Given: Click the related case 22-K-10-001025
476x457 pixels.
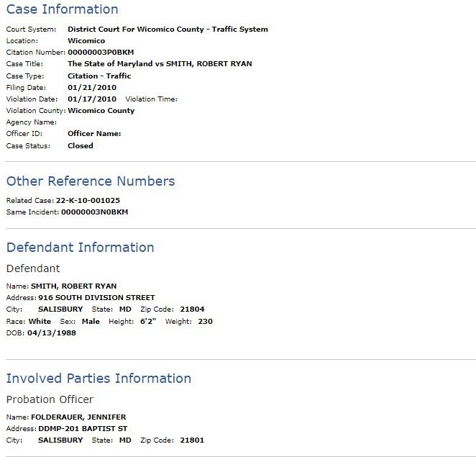Looking at the screenshot, I should point(88,201).
